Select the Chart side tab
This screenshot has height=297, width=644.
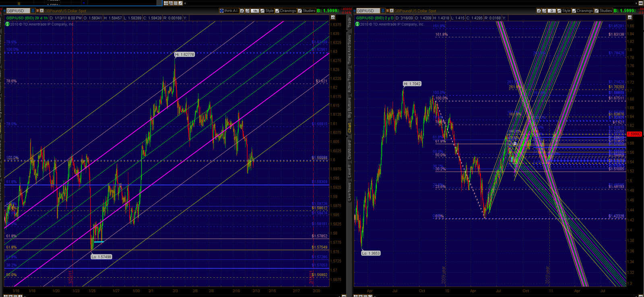click(x=349, y=128)
